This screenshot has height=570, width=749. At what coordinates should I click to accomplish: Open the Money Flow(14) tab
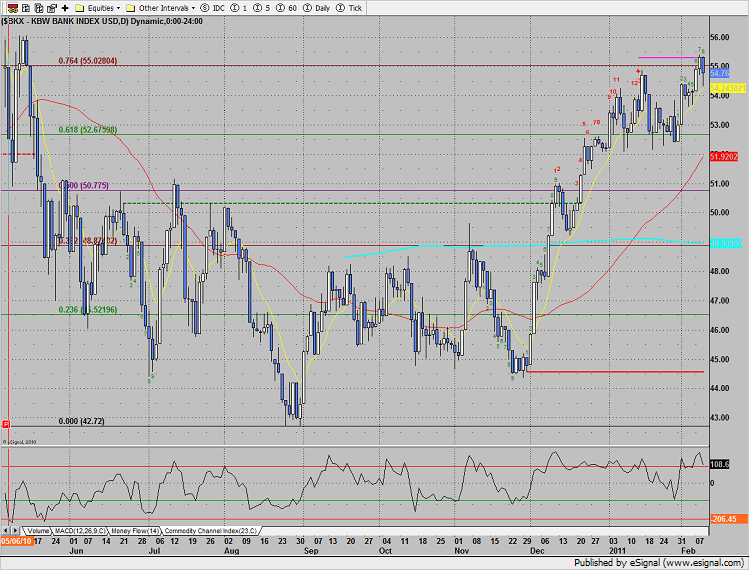[136, 530]
